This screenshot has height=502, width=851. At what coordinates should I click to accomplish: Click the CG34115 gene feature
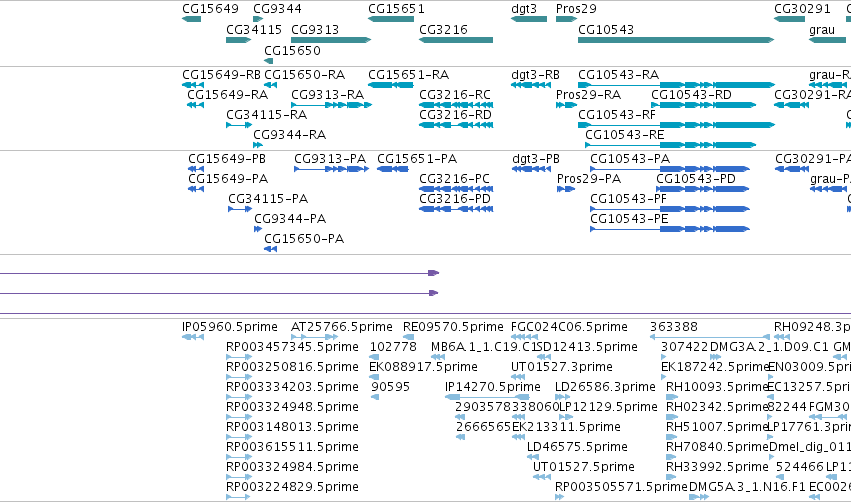(239, 40)
